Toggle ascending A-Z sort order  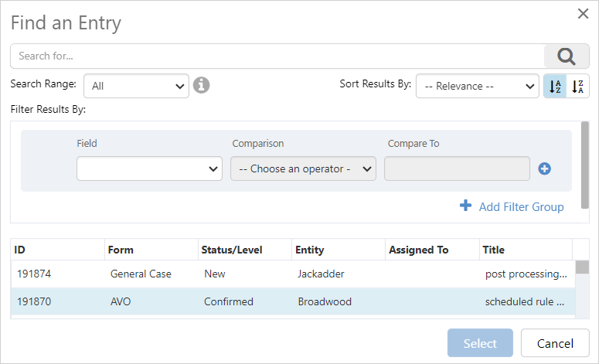click(x=555, y=86)
